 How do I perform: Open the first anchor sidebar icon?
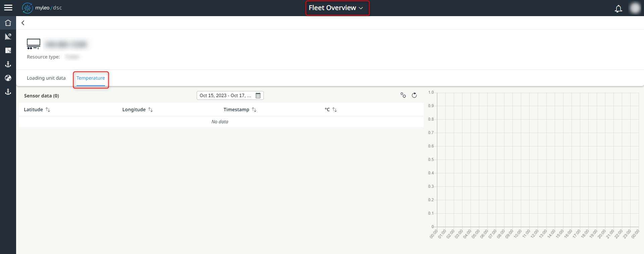point(8,64)
